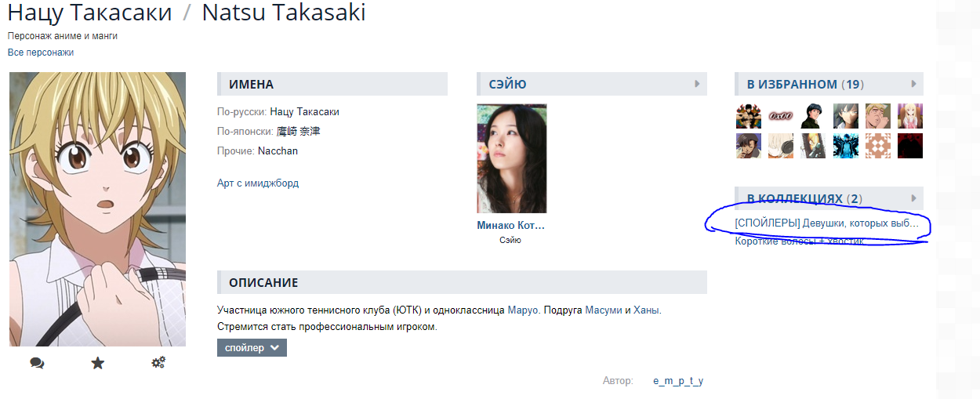Select Japanese name 鷹崎 奈津 text
980x399 pixels.
coord(299,132)
